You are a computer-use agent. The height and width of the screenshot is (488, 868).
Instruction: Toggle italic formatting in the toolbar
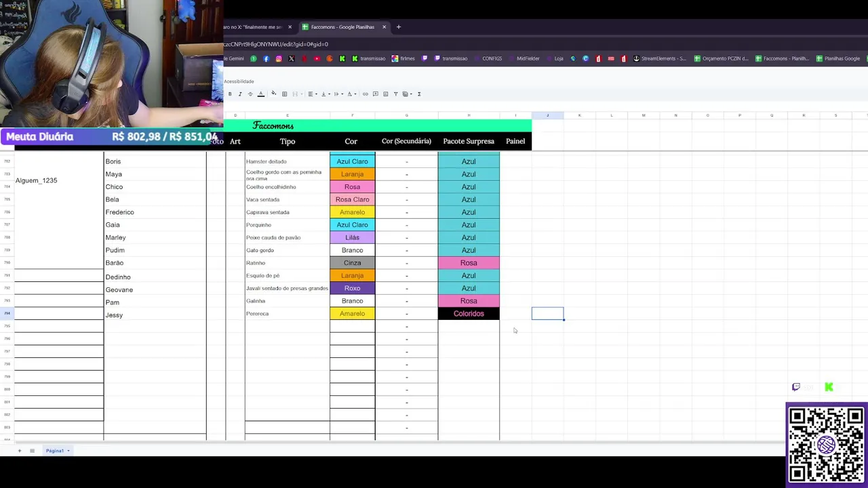pos(240,94)
